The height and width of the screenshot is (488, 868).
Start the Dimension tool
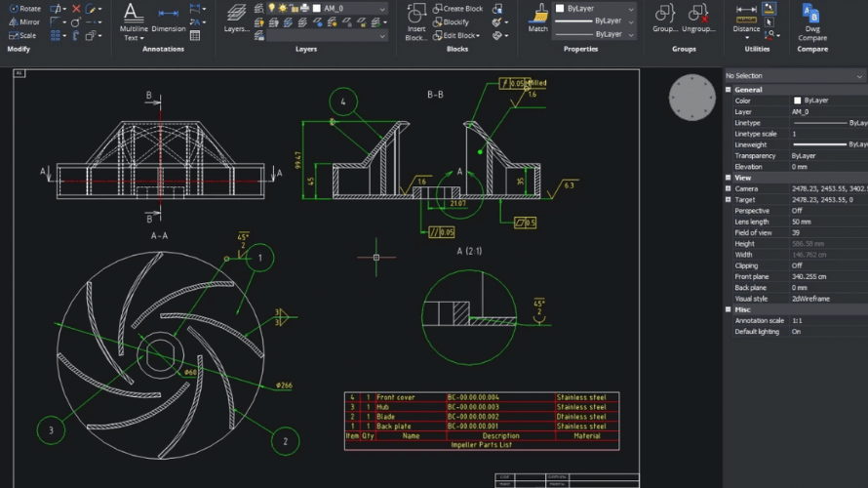[x=169, y=21]
